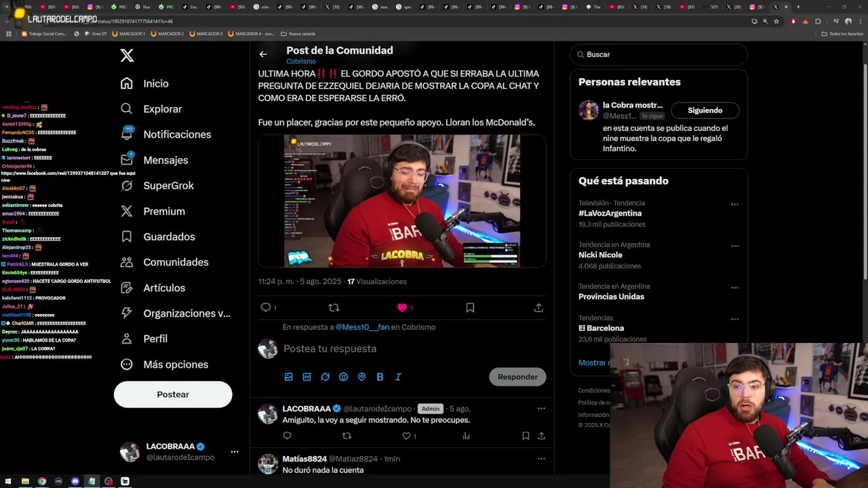The width and height of the screenshot is (868, 488).
Task: Open File Explorer from taskbar
Action: pos(25,481)
